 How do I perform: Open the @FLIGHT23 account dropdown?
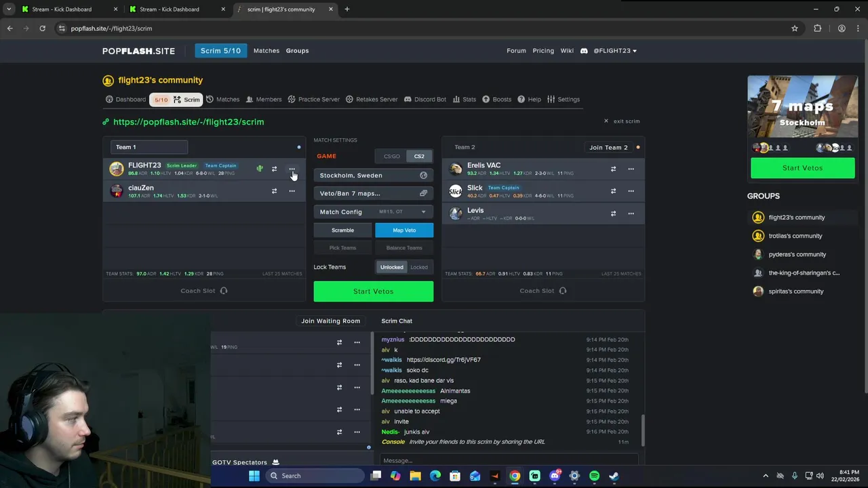click(615, 51)
